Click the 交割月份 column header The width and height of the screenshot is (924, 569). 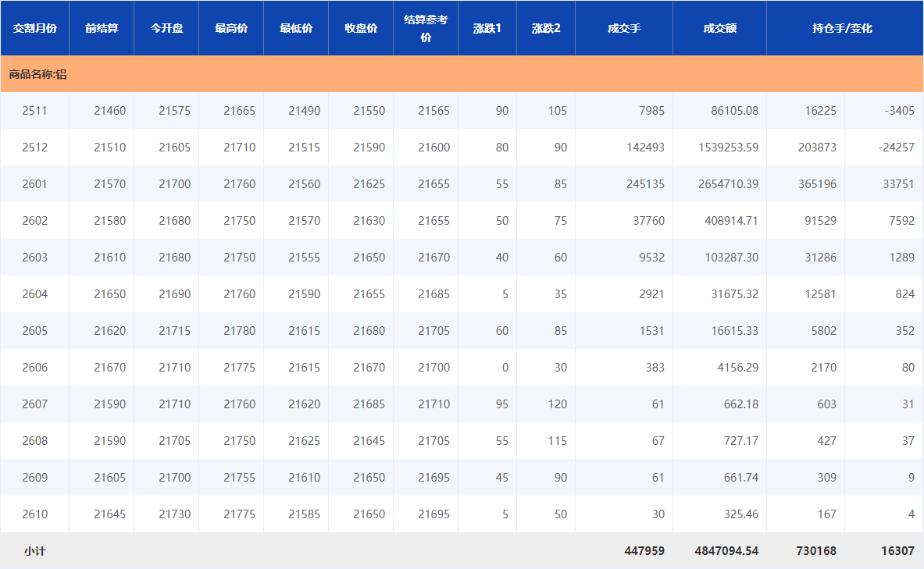34,28
